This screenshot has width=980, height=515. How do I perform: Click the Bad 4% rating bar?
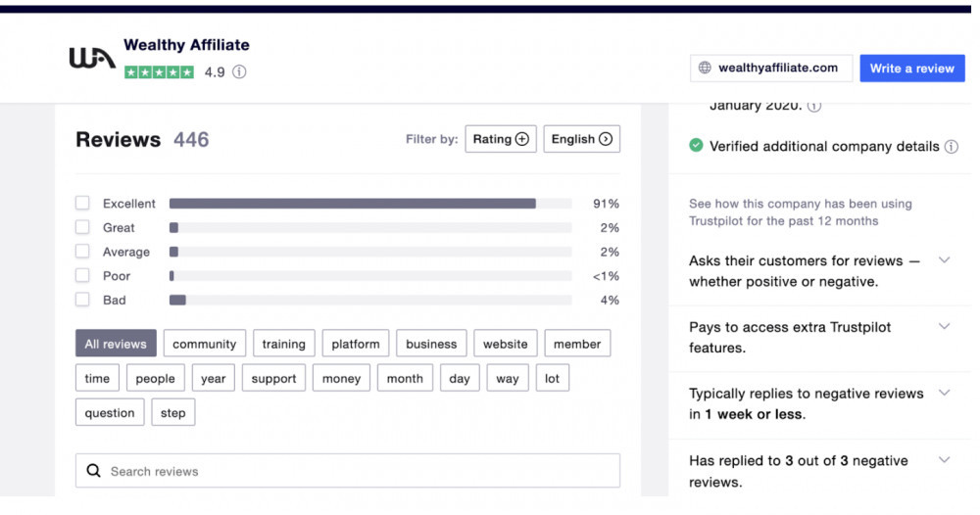370,300
